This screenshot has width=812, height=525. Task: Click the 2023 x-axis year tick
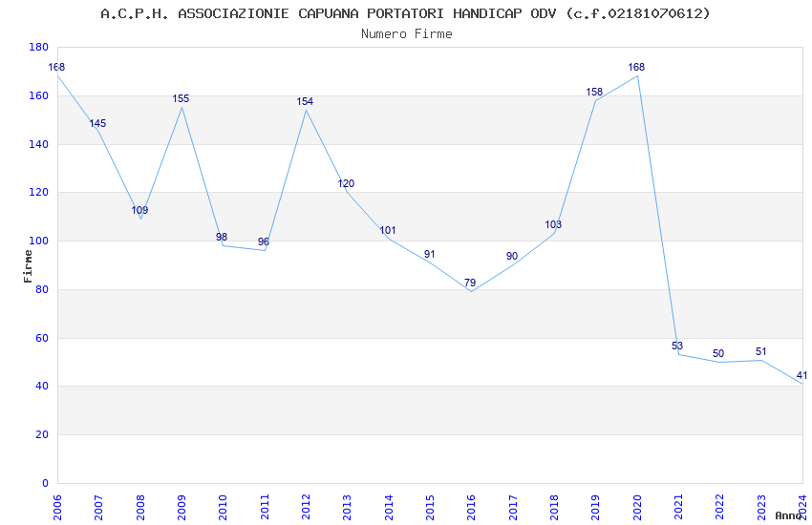[761, 507]
